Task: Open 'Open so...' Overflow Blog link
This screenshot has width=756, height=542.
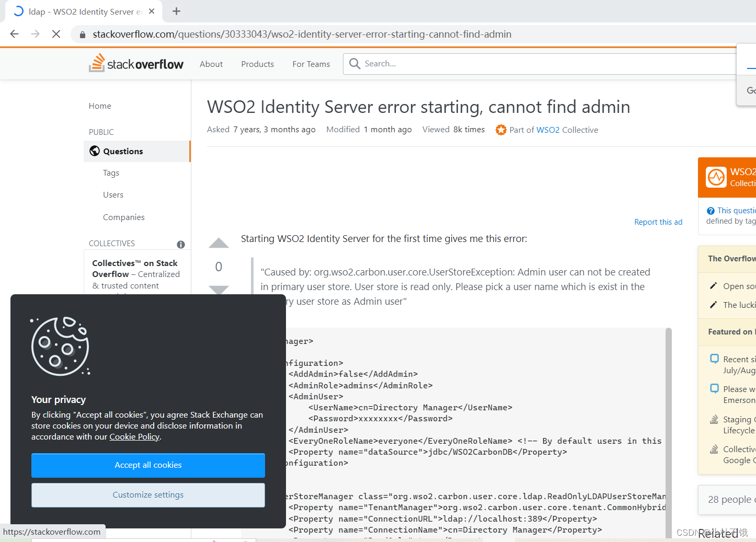Action: [739, 286]
